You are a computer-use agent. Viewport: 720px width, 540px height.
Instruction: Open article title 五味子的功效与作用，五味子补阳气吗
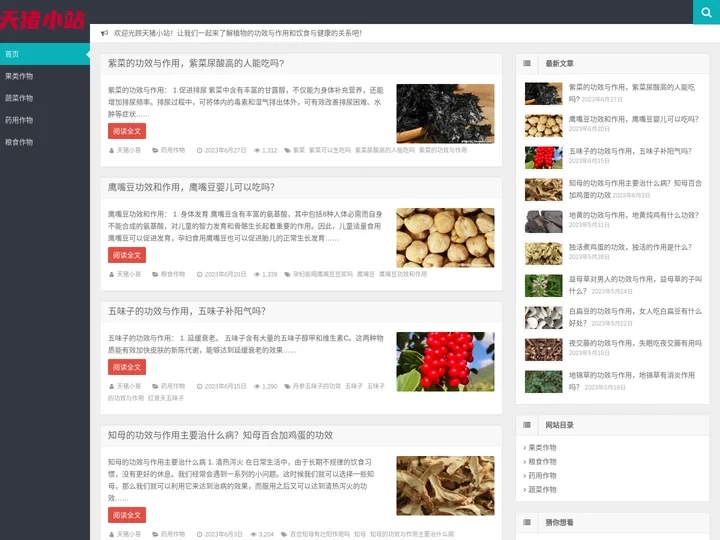point(187,311)
